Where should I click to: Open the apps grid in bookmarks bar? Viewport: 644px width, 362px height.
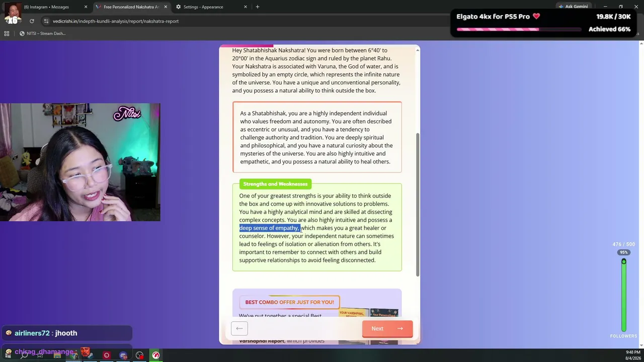coord(7,34)
